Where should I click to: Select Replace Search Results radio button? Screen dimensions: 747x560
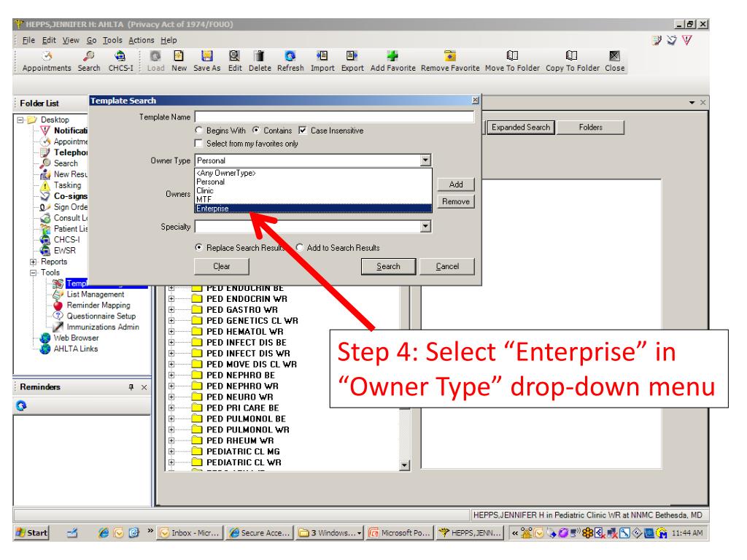pos(198,248)
